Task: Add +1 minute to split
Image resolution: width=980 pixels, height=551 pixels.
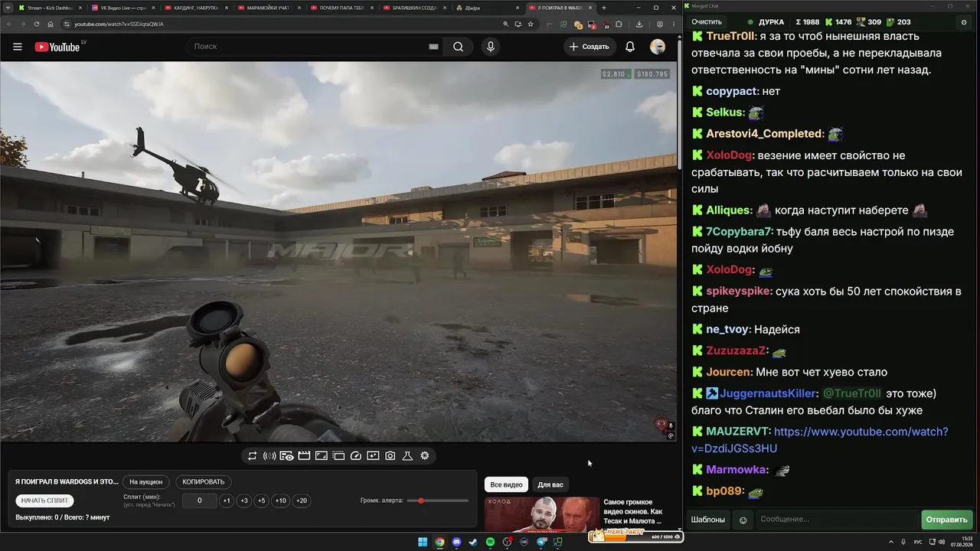Action: pos(227,500)
